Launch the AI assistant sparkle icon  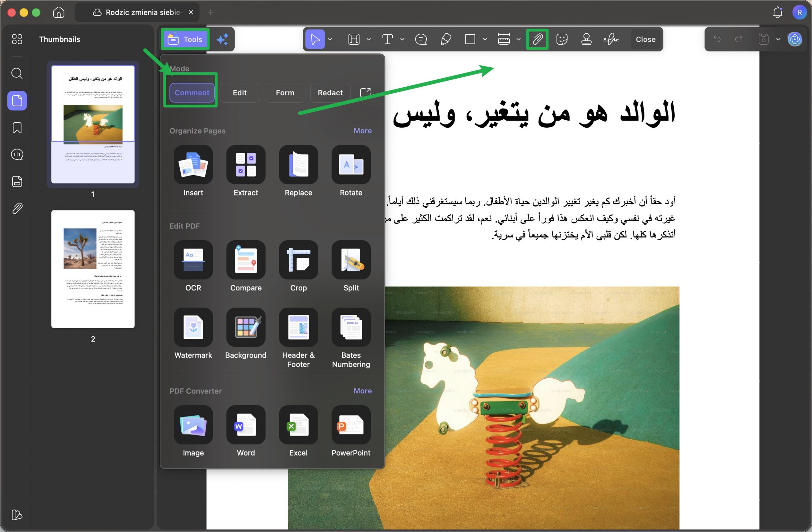click(222, 39)
